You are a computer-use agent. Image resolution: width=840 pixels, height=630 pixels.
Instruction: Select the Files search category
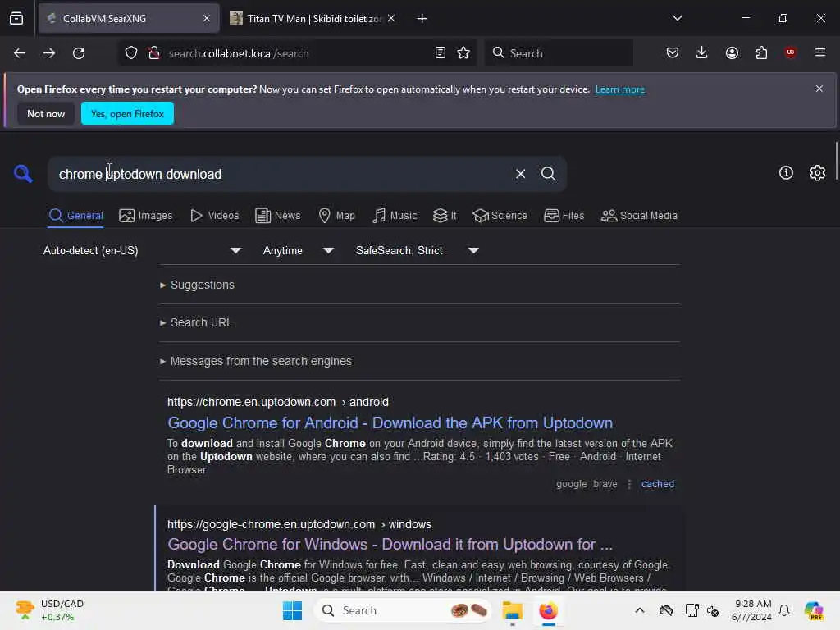(x=564, y=216)
